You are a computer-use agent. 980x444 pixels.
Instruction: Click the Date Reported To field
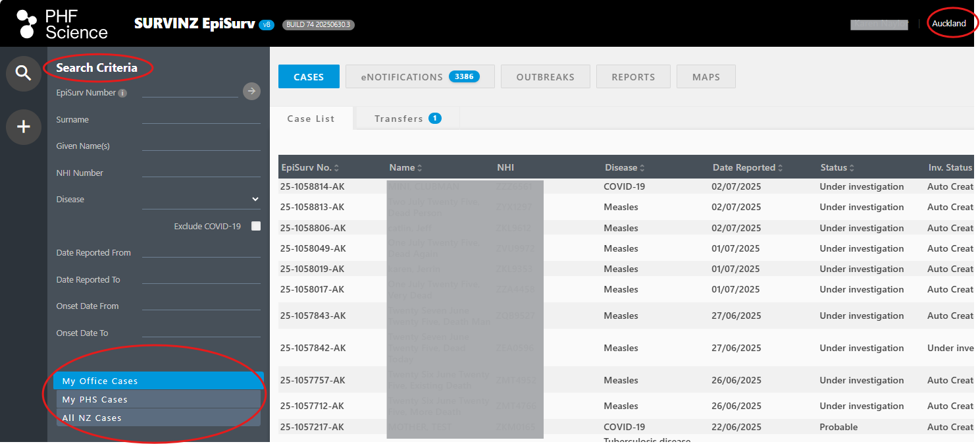(201, 279)
